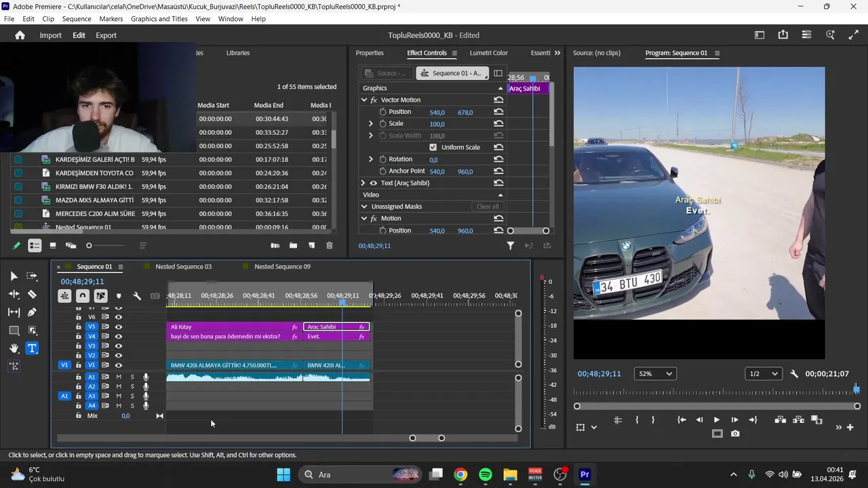Screen dimensions: 868x488
Task: Click the Export workspace button
Action: pos(106,35)
